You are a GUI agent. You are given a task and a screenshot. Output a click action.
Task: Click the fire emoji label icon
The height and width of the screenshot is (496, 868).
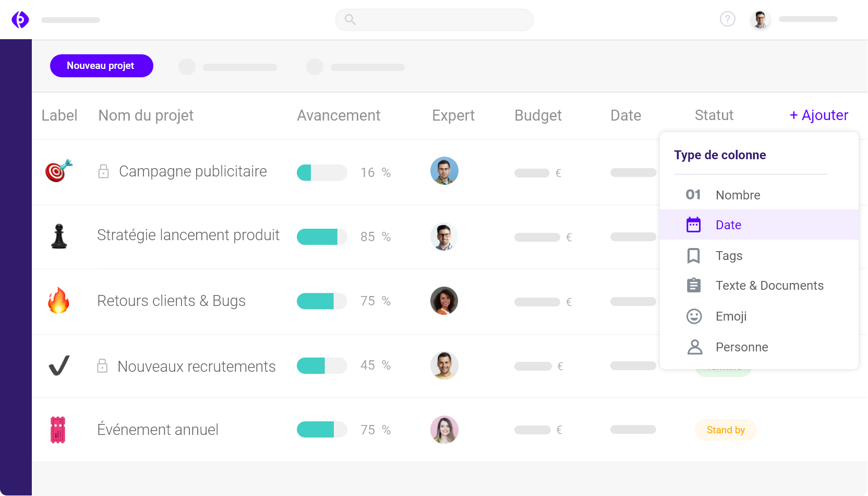58,301
